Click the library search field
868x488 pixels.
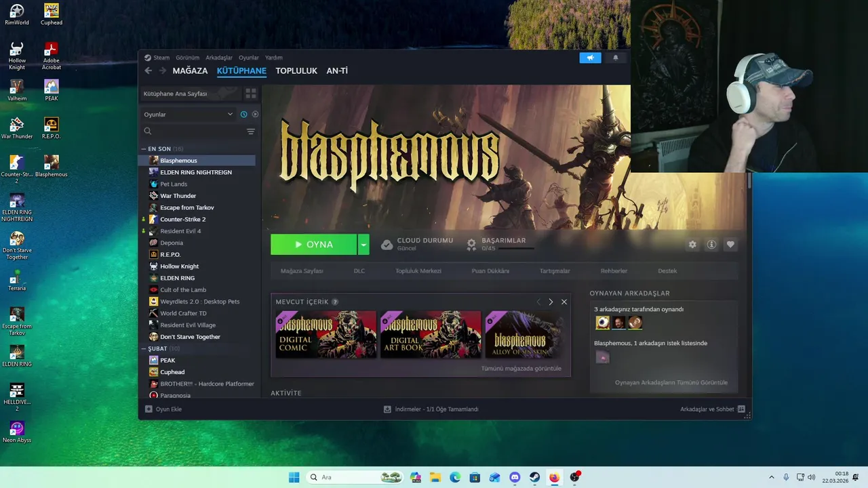[x=193, y=131]
